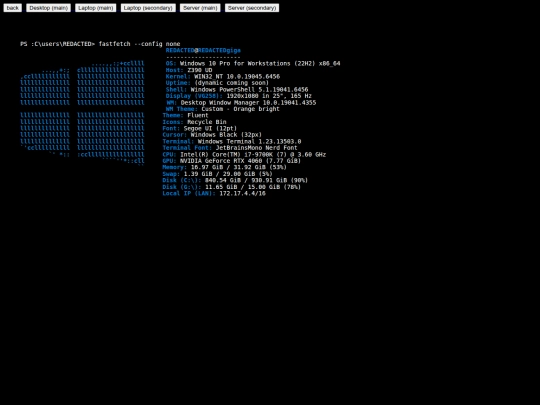Show the Laptop (secondary) specs
This screenshot has height=405, width=540.
[148, 8]
